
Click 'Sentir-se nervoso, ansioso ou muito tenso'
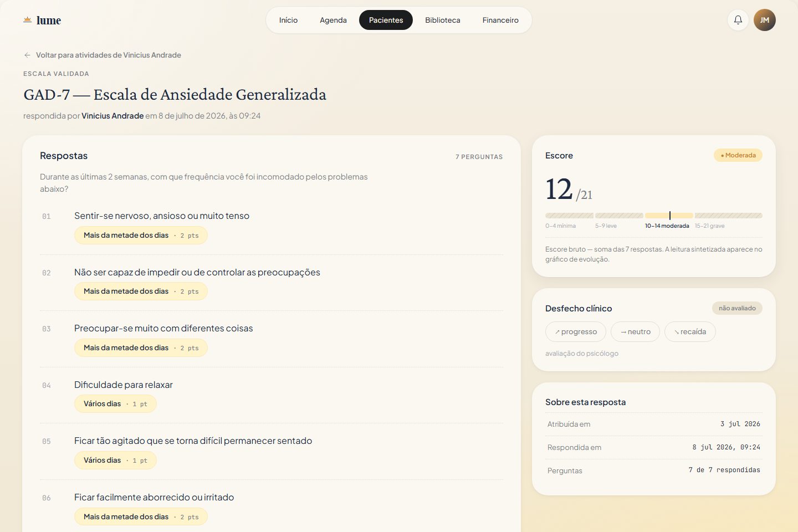162,216
